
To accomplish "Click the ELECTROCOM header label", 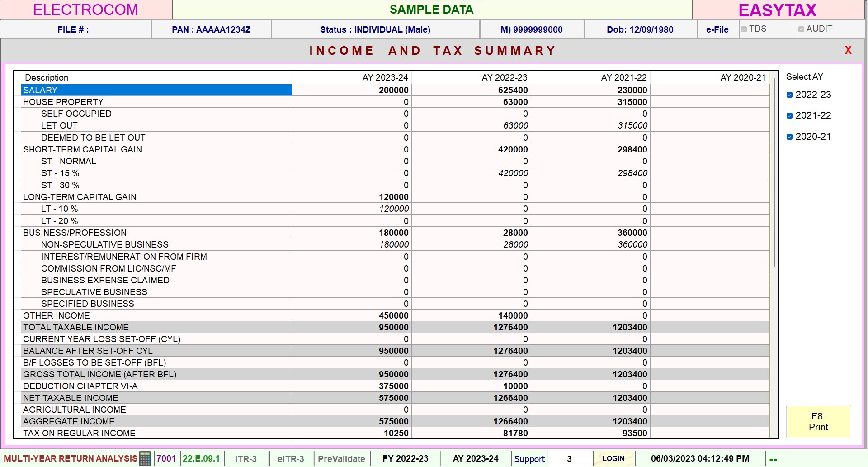I will (85, 10).
